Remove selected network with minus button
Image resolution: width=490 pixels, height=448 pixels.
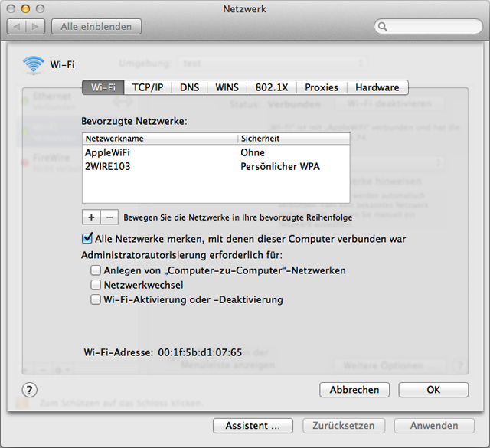click(x=109, y=217)
